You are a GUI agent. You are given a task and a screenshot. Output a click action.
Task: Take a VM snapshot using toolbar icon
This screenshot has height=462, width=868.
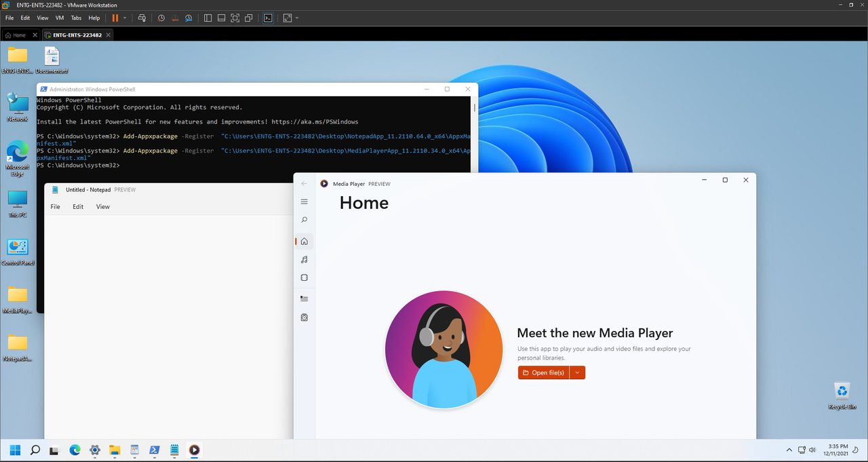tap(161, 18)
